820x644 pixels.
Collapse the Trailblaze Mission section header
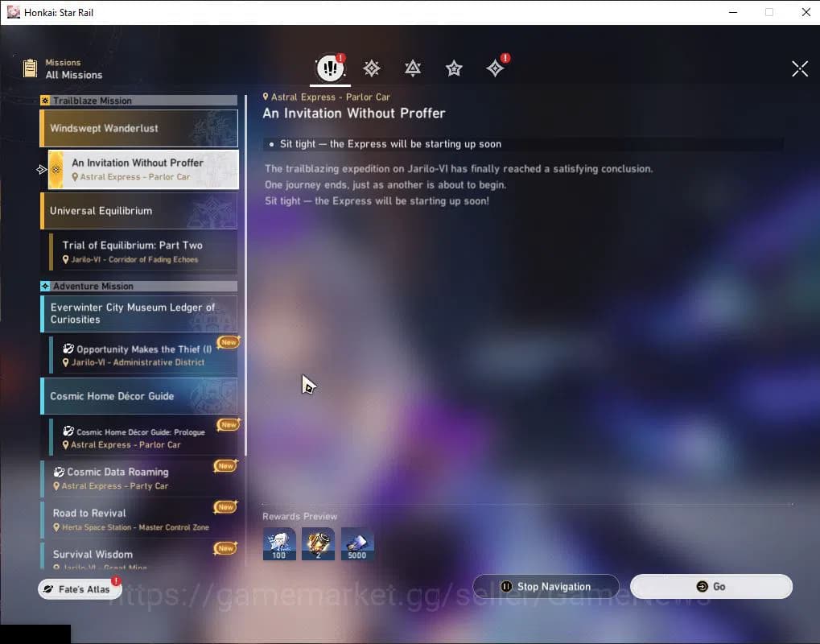coord(138,101)
